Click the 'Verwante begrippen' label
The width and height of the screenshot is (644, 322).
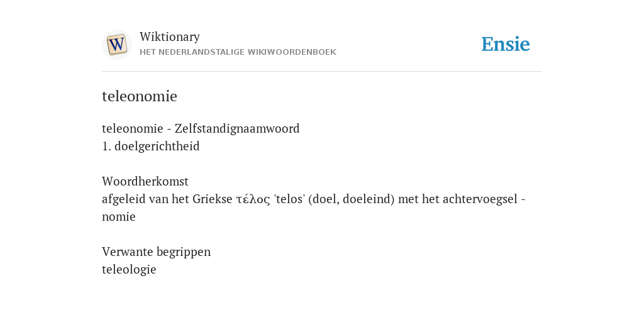point(156,252)
